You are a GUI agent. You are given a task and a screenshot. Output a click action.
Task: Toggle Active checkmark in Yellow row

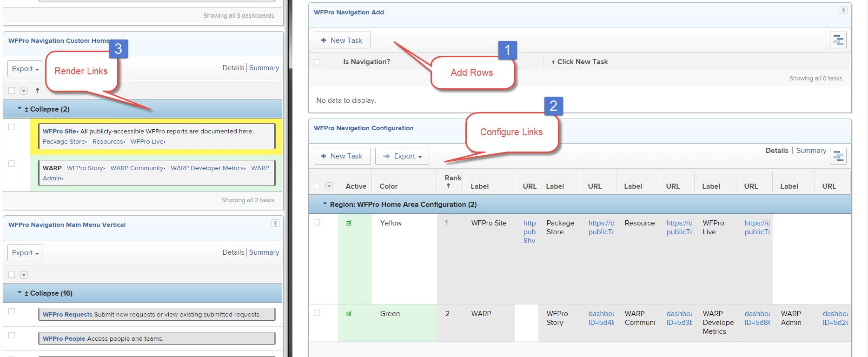(349, 223)
